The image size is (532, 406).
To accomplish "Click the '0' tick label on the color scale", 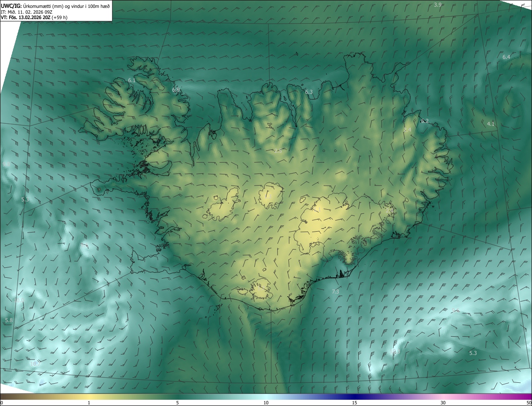I will click(2, 403).
